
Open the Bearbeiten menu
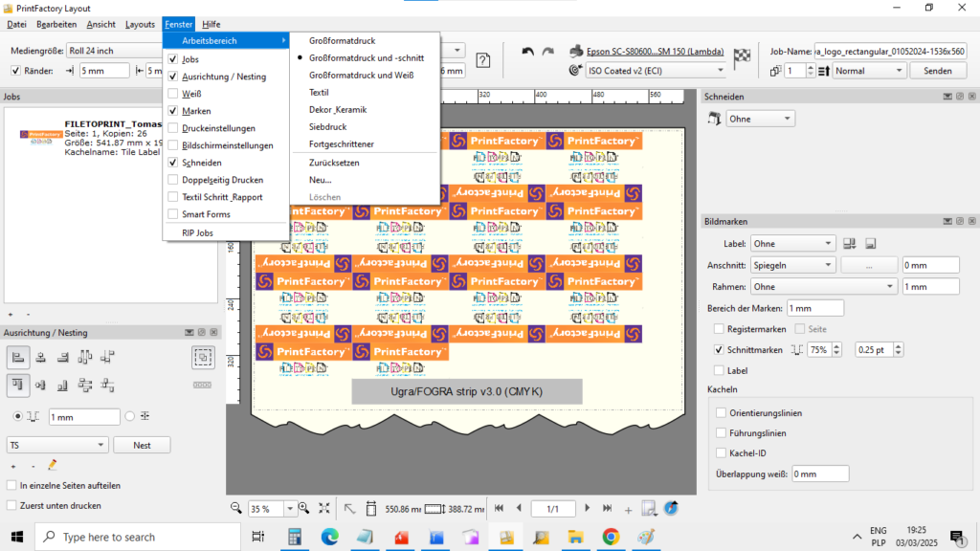58,24
